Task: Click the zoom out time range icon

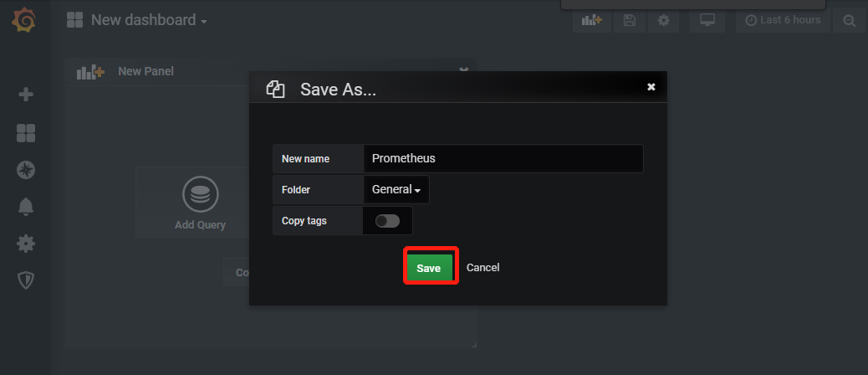Action: click(849, 20)
